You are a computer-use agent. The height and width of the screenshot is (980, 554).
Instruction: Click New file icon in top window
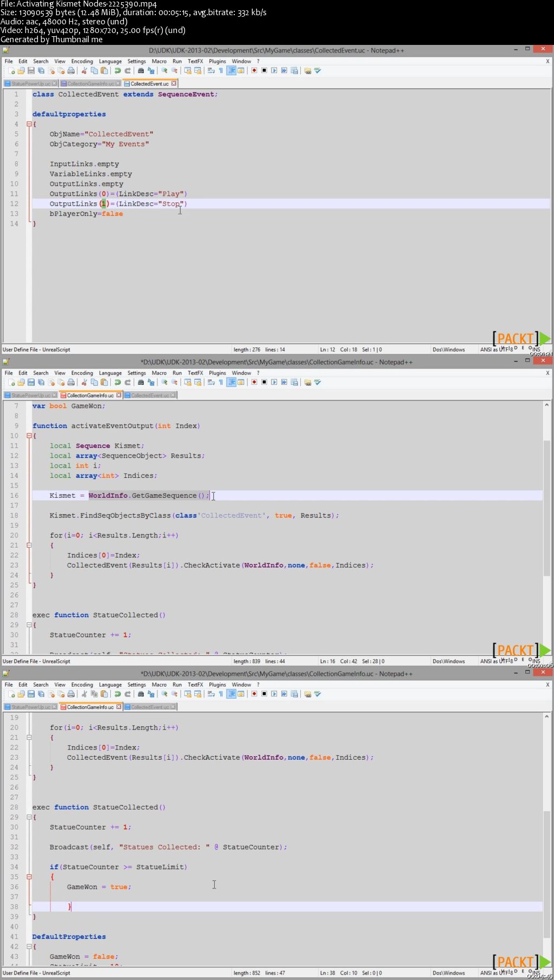click(11, 71)
